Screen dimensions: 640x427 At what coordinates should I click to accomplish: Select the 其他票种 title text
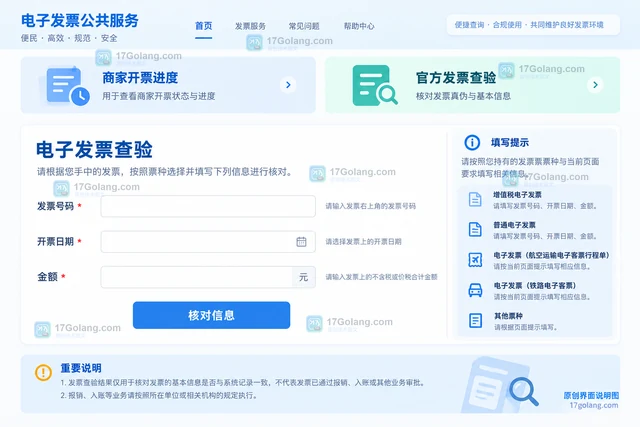pyautogui.click(x=508, y=316)
